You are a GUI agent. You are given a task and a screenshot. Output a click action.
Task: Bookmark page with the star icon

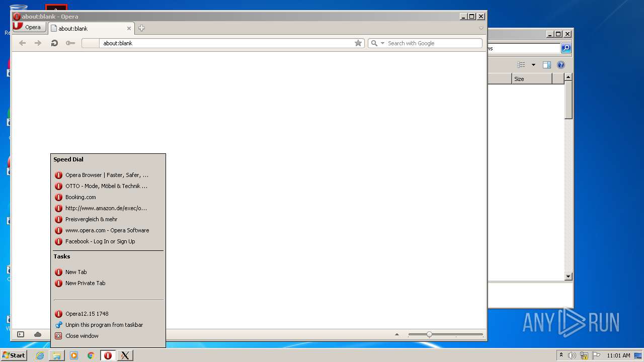click(358, 43)
